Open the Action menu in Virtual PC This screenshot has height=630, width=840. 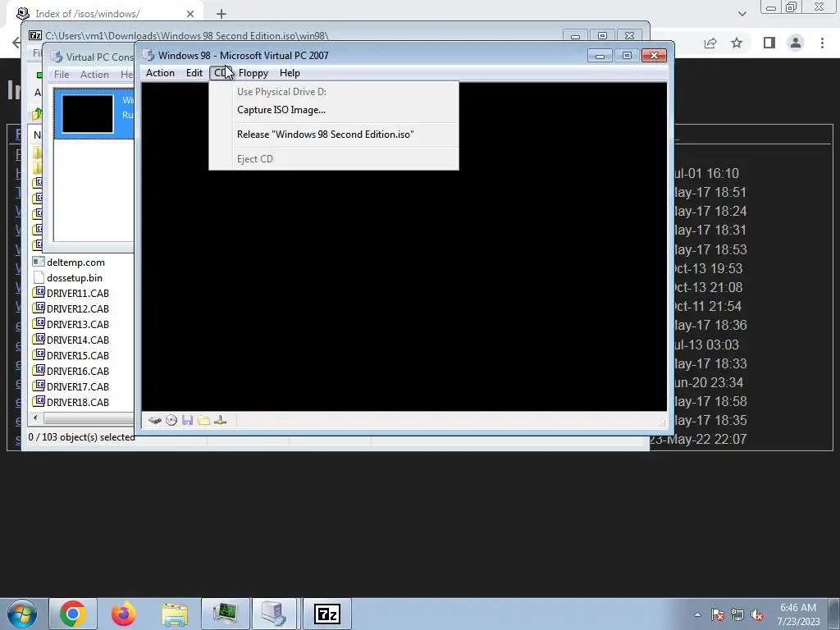tap(160, 73)
